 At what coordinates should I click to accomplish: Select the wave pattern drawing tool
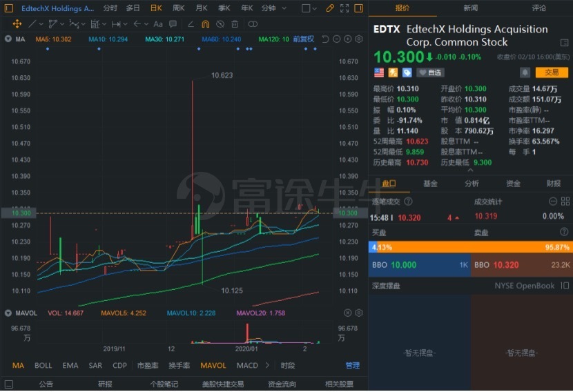tap(74, 24)
